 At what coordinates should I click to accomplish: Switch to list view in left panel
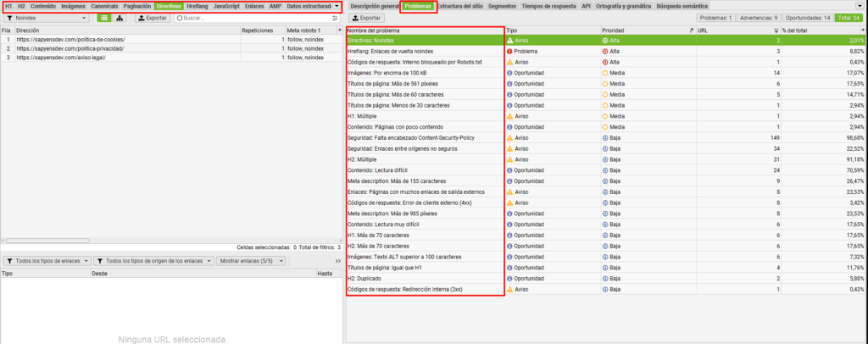pyautogui.click(x=103, y=19)
